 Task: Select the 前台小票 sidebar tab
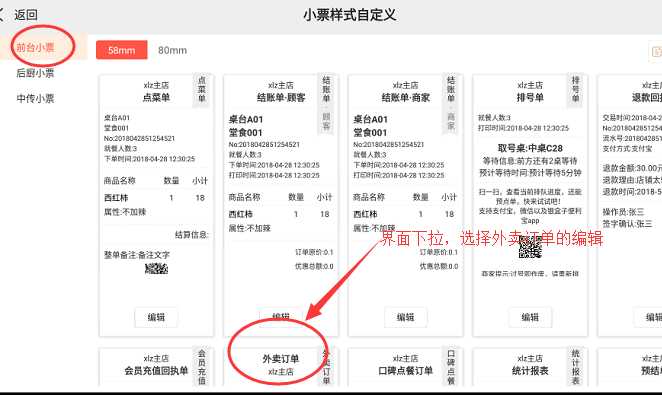tap(35, 47)
